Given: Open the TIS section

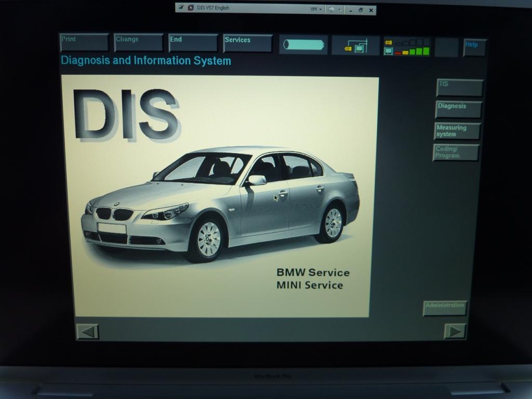Looking at the screenshot, I should click(460, 88).
